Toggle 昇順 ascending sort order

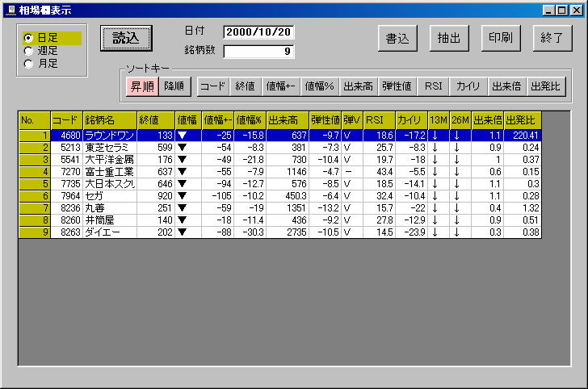142,86
